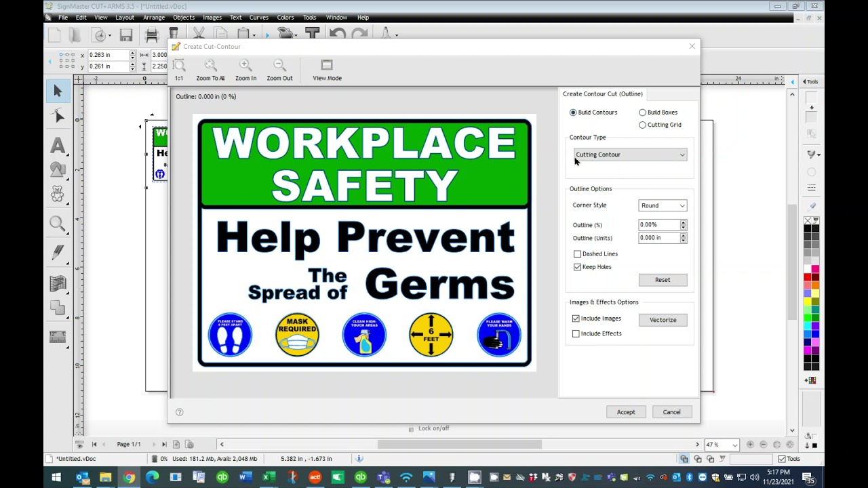Open the Arrange menu
The width and height of the screenshot is (868, 488).
pyautogui.click(x=154, y=18)
